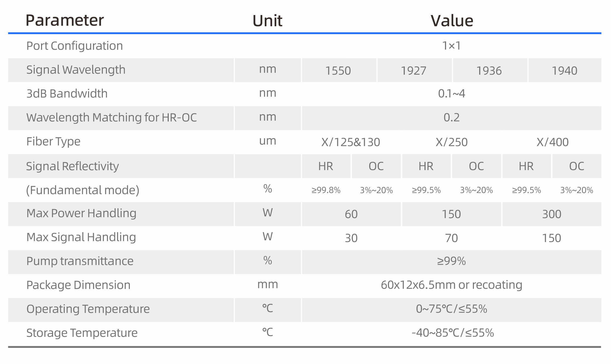Select the 1550 signal wavelength cell
The height and width of the screenshot is (364, 611).
[x=338, y=71]
